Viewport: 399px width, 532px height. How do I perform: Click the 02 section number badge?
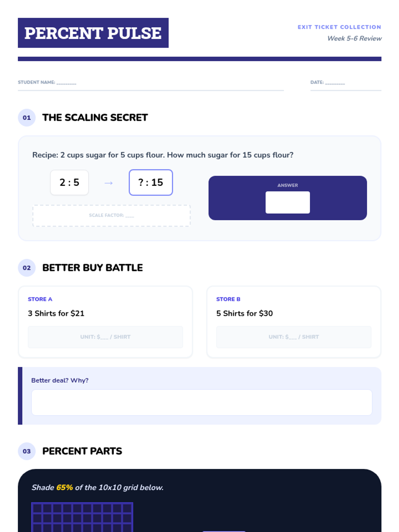click(27, 268)
